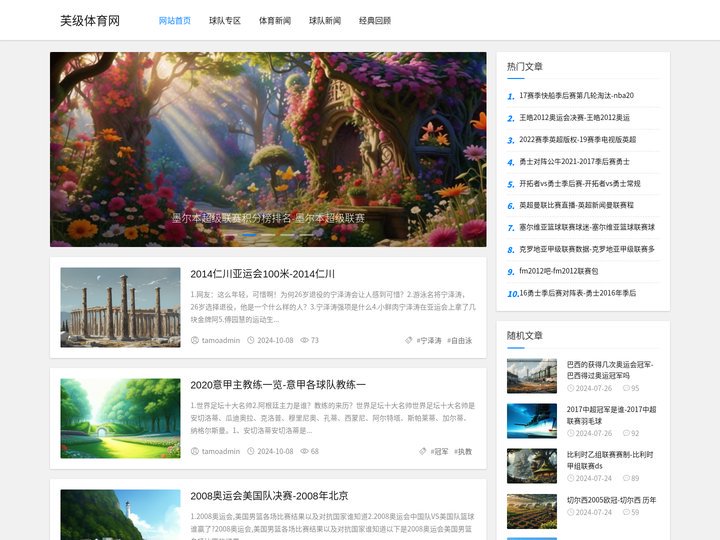Open banner caption 墨尔本超级联赛积分榜排名
This screenshot has width=720, height=540.
click(268, 218)
